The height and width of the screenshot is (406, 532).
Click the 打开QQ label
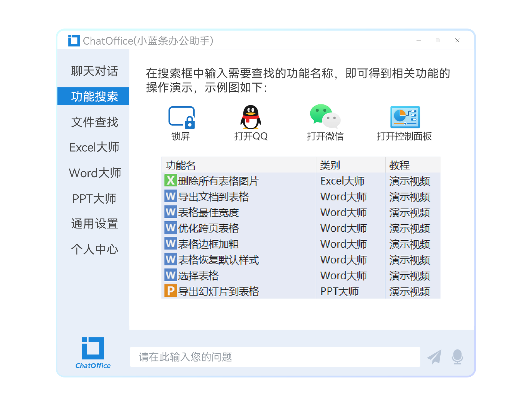[251, 136]
